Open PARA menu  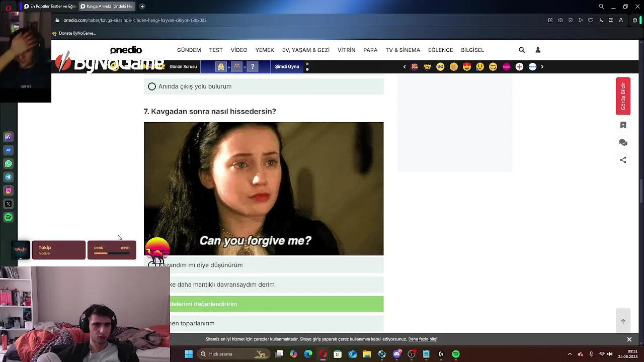point(370,50)
